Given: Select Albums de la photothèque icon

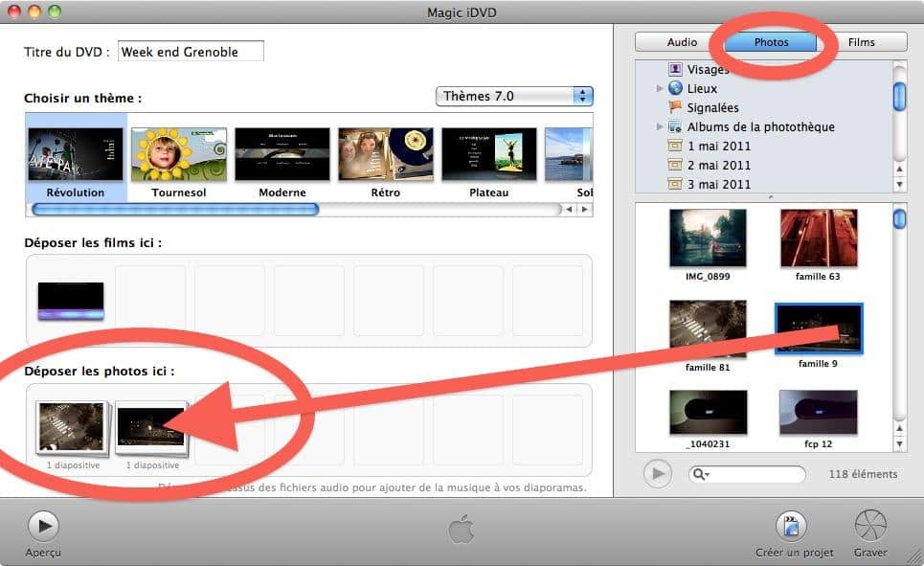Looking at the screenshot, I should 675,126.
